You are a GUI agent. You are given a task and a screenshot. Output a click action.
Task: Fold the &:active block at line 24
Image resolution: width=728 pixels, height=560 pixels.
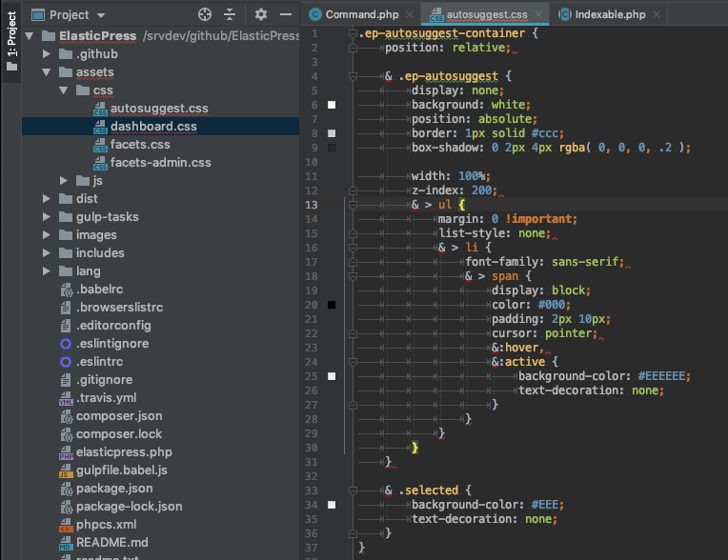pyautogui.click(x=353, y=362)
